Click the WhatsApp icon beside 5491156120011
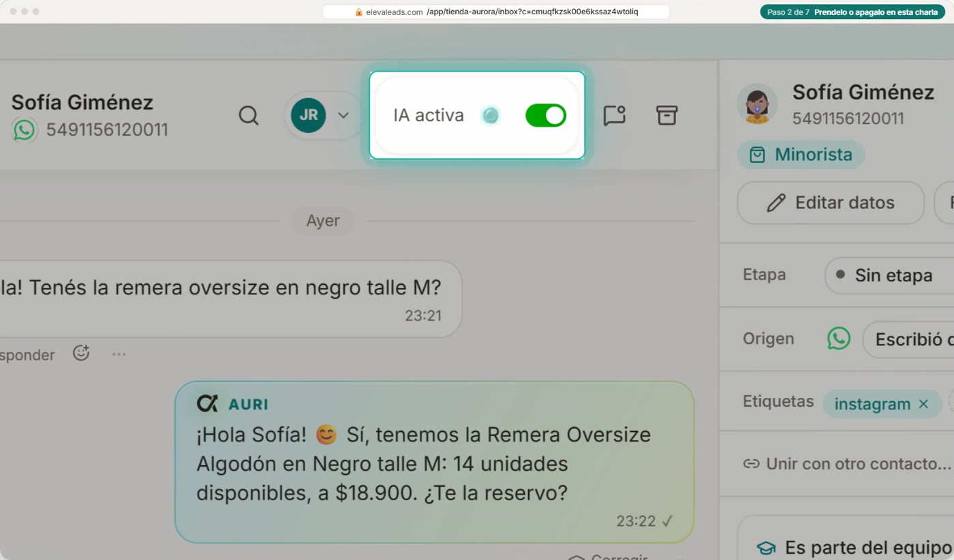The height and width of the screenshot is (560, 954). tap(25, 129)
